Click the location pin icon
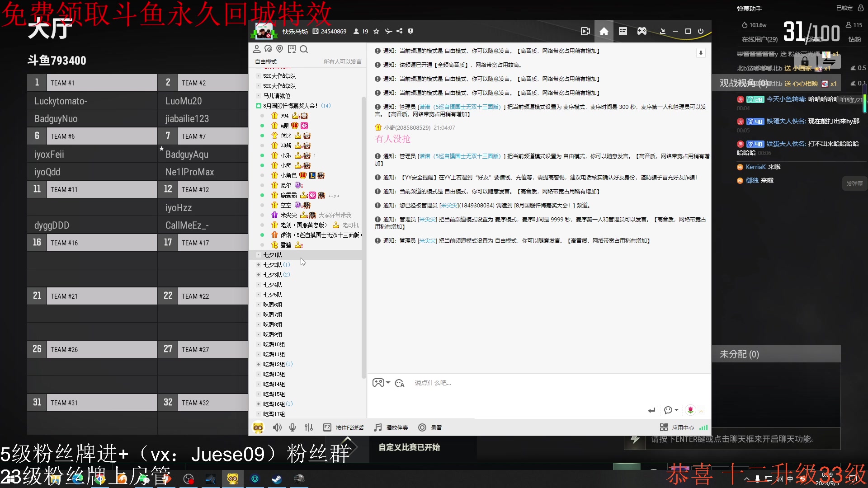Viewport: 868px width, 488px height. [x=279, y=49]
